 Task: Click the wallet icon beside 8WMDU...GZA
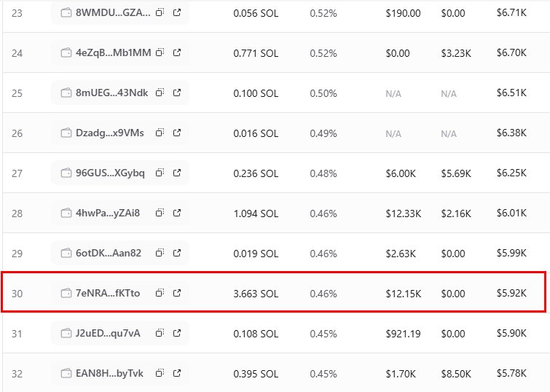click(x=66, y=12)
